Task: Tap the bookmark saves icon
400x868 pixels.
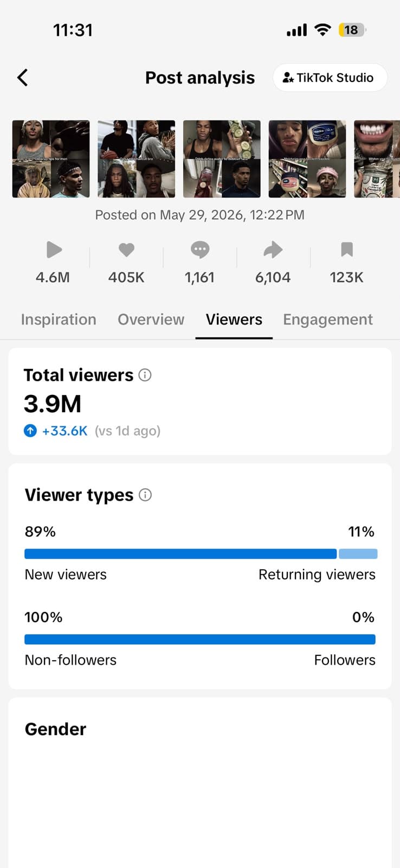Action: tap(347, 250)
